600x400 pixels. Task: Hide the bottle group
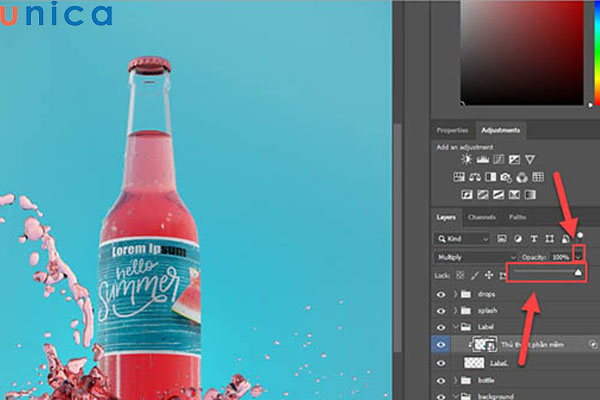coord(441,381)
